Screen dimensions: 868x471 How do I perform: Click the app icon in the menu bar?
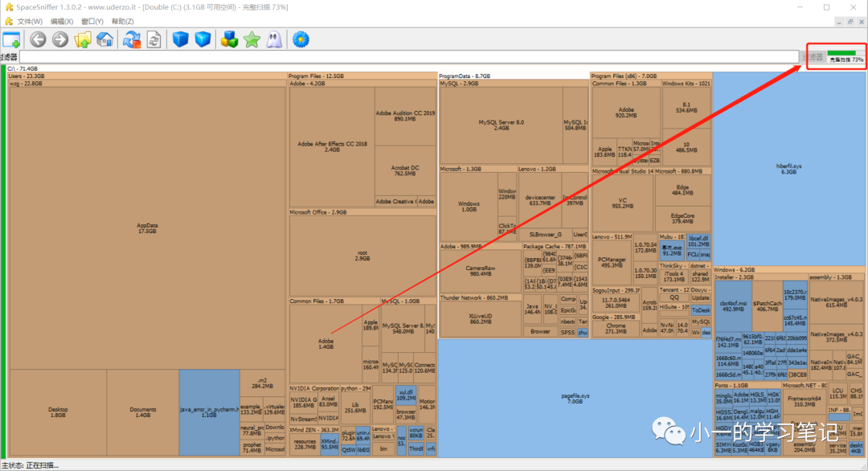[x=8, y=21]
